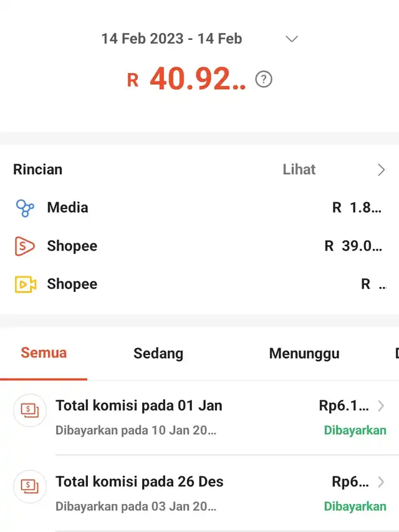
Task: Open the commission total help question-mark icon
Action: (264, 79)
